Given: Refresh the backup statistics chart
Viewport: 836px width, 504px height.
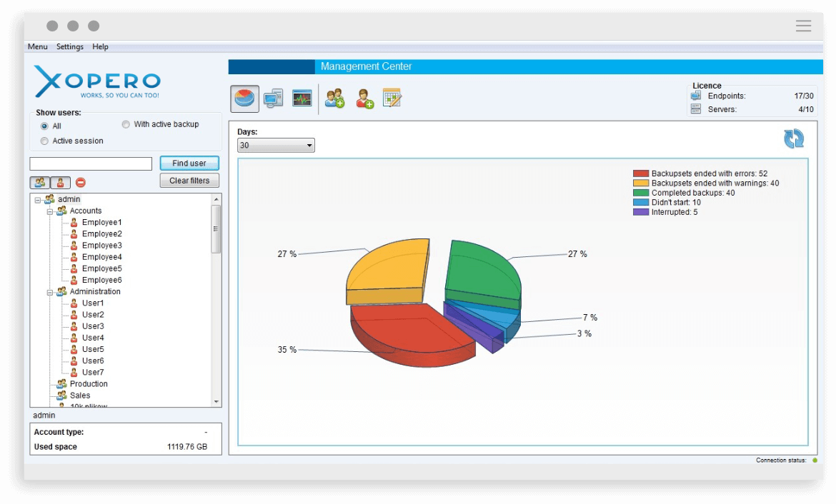Looking at the screenshot, I should pos(793,138).
